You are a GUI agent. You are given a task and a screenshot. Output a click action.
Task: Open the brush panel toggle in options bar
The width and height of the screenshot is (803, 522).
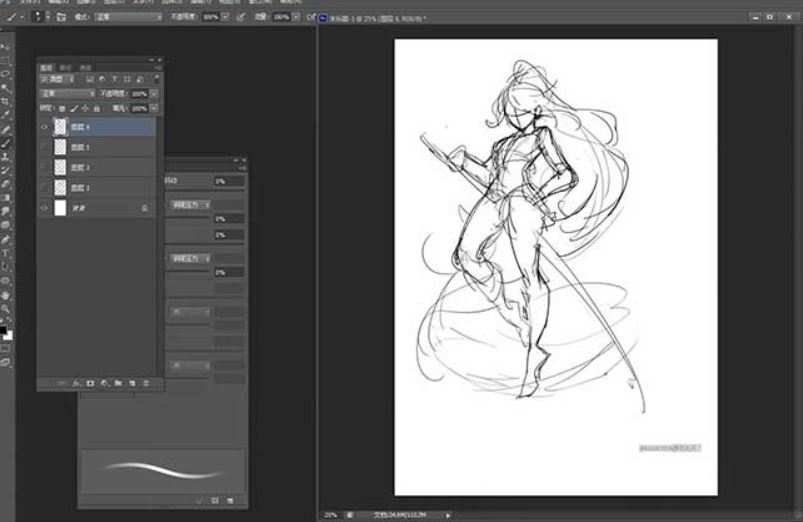pos(61,17)
